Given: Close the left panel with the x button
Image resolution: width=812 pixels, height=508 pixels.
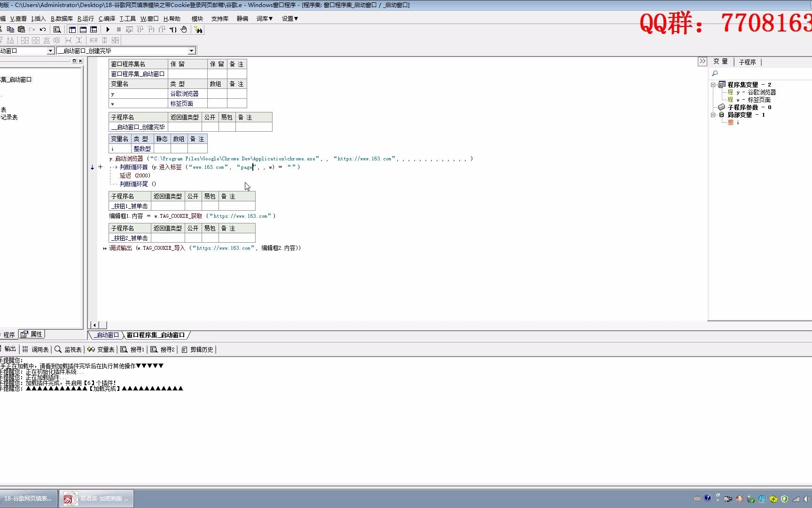Looking at the screenshot, I should point(80,61).
